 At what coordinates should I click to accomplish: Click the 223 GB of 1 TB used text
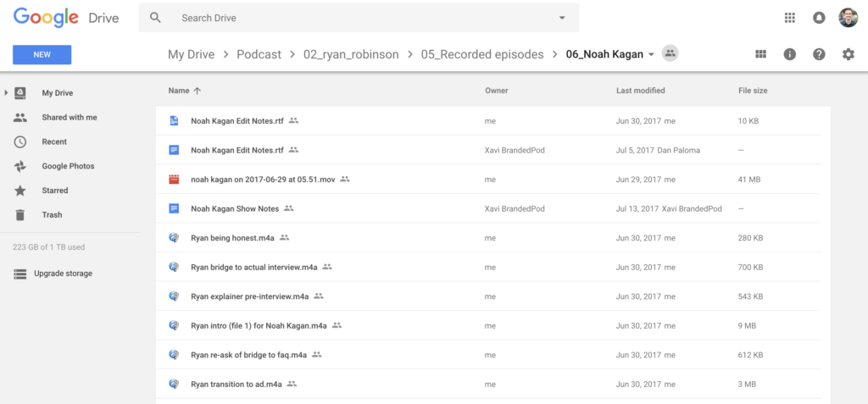[x=48, y=247]
